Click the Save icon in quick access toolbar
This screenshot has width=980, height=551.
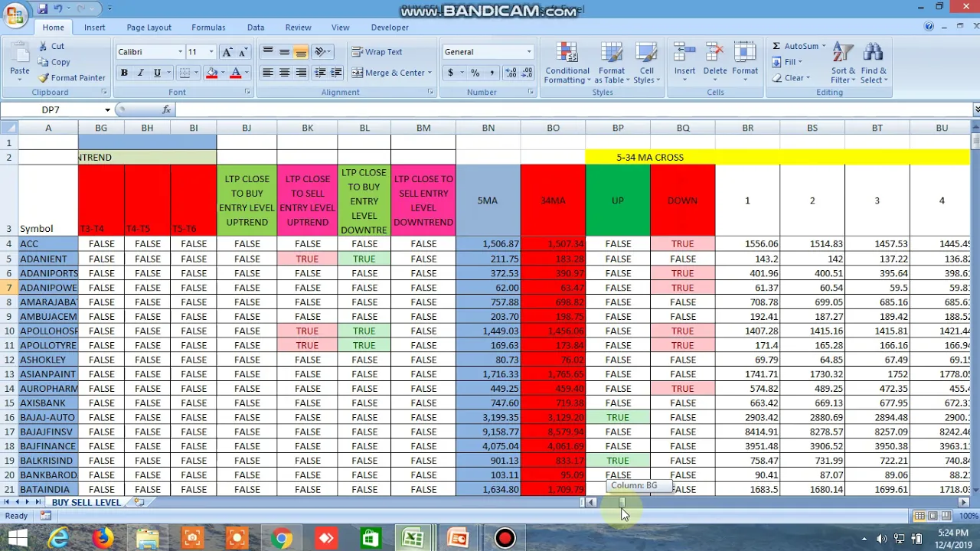(x=43, y=8)
